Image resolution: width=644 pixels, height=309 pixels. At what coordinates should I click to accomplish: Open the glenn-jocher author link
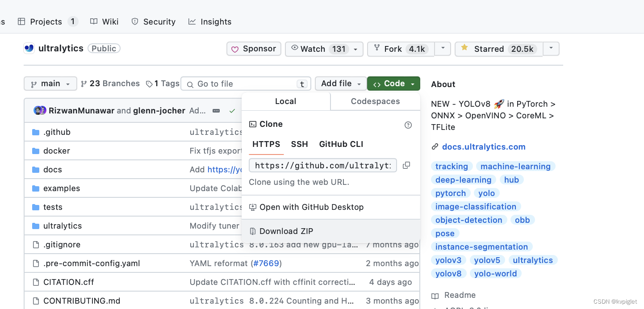point(159,110)
